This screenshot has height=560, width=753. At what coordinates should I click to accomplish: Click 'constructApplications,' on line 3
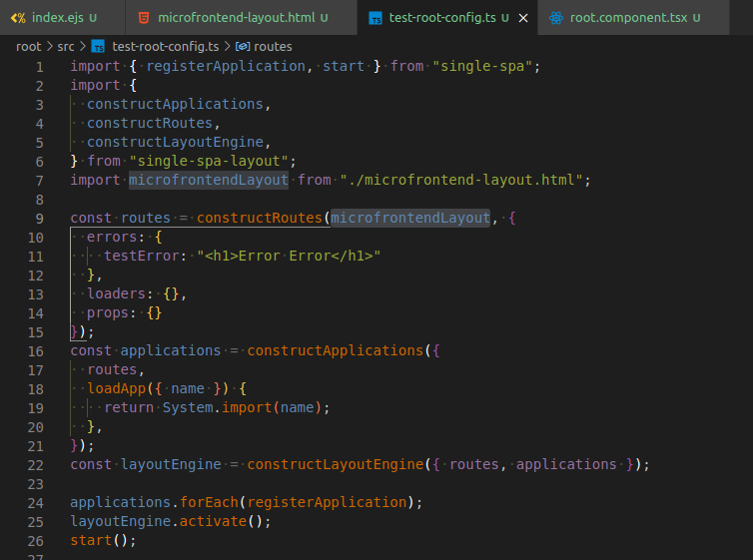(x=179, y=104)
